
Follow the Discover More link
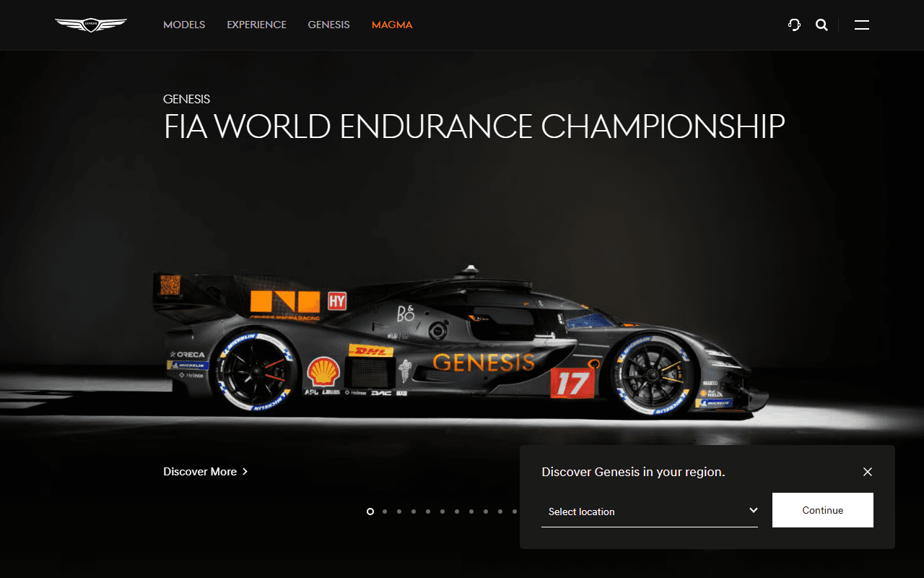[206, 472]
